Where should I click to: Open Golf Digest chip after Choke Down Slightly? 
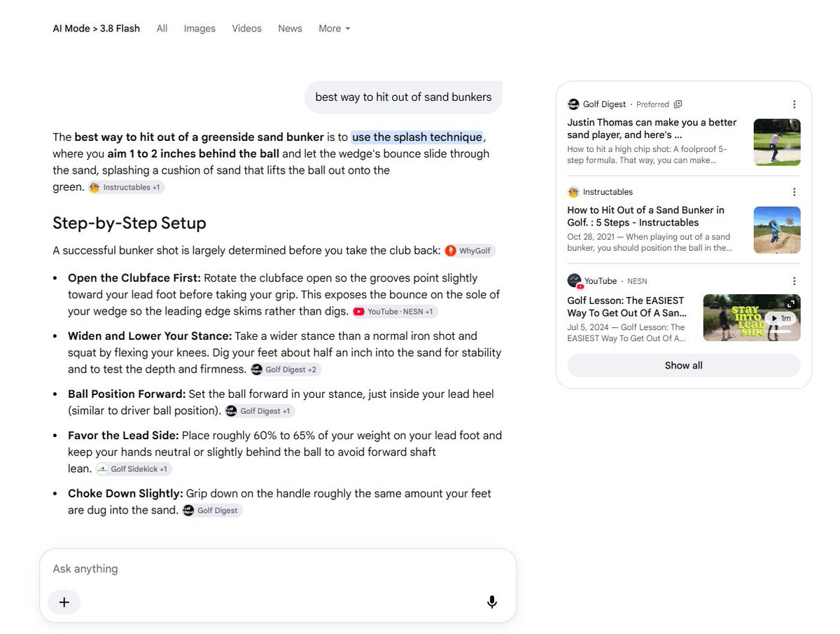point(212,511)
